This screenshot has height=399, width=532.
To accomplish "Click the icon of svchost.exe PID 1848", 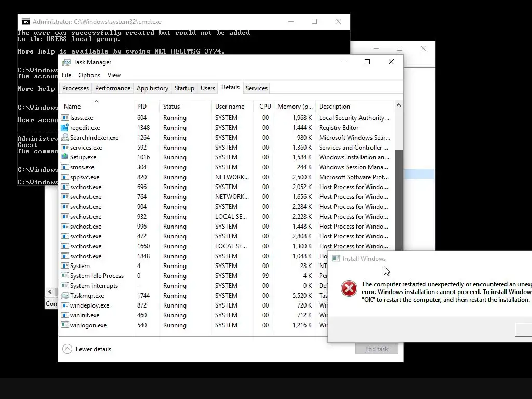I will (x=64, y=256).
